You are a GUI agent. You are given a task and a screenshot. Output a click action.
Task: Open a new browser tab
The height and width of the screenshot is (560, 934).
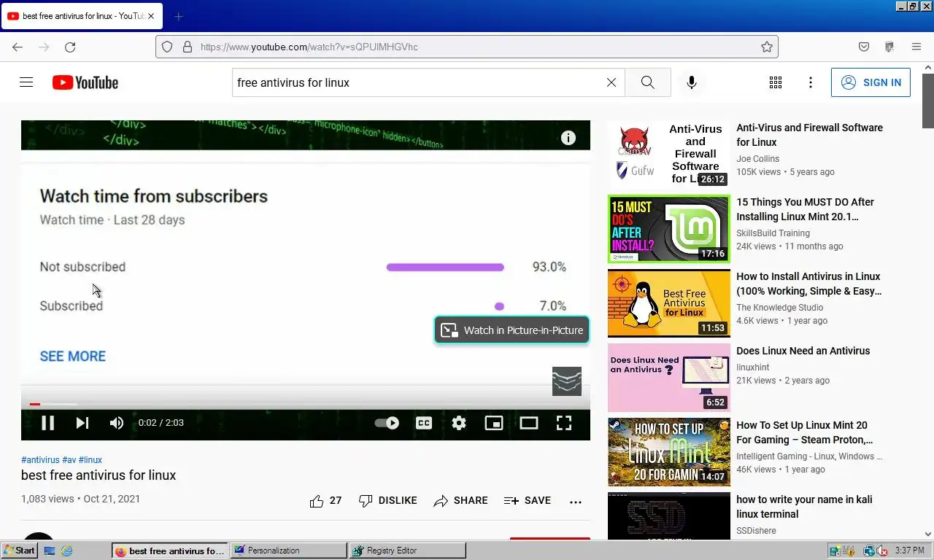tap(179, 16)
